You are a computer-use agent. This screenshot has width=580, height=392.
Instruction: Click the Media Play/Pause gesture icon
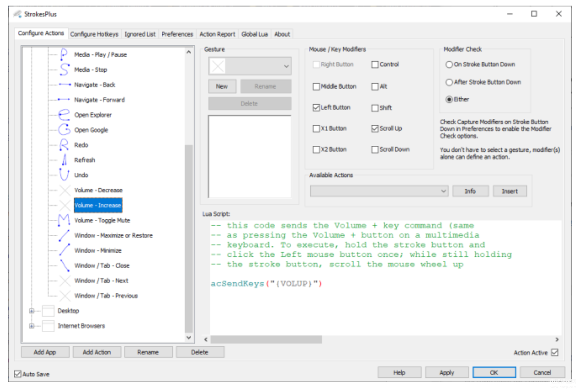[64, 55]
